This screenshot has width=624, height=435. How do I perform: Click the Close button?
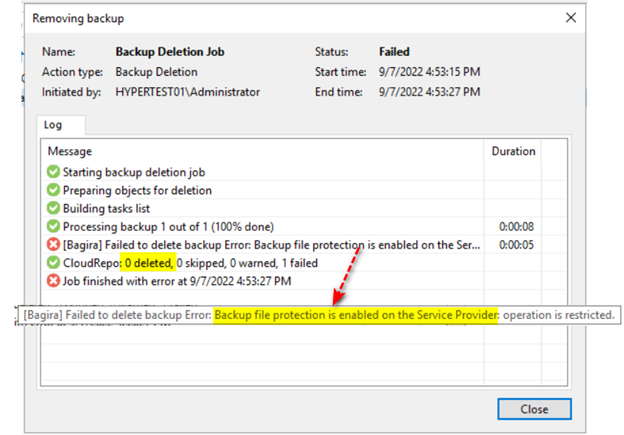[534, 409]
